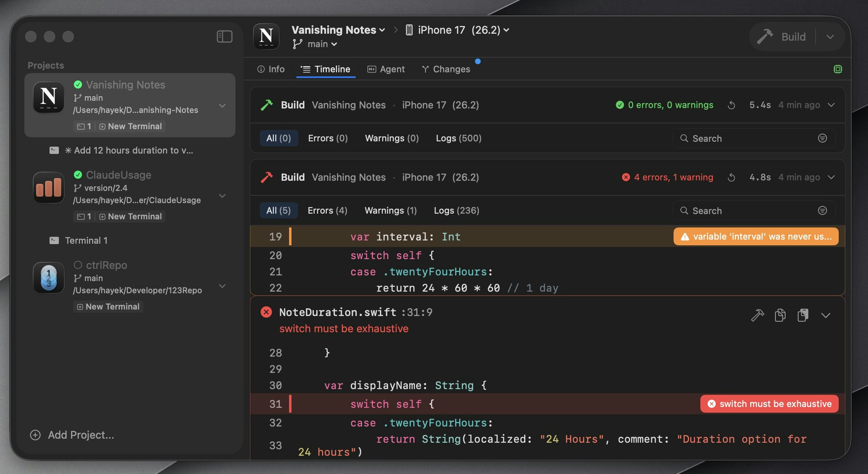
Task: Open filter options in first Search field
Action: pyautogui.click(x=822, y=139)
